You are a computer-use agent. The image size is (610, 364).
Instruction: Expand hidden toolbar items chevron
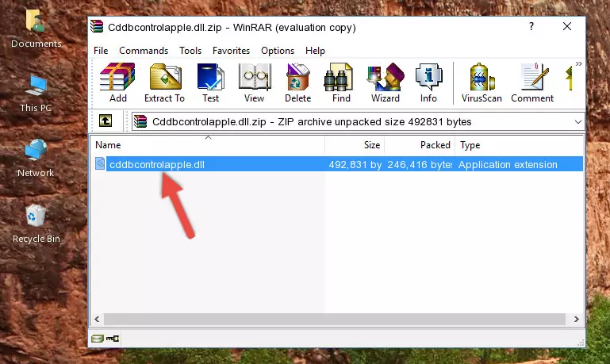[579, 63]
